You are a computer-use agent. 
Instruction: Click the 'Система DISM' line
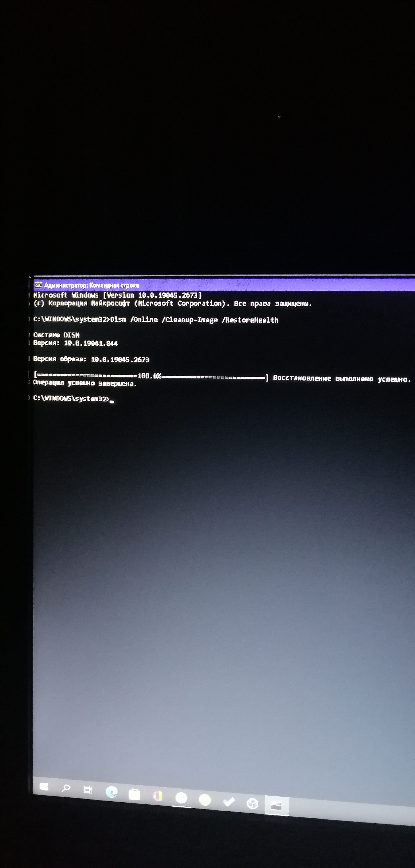pos(56,335)
